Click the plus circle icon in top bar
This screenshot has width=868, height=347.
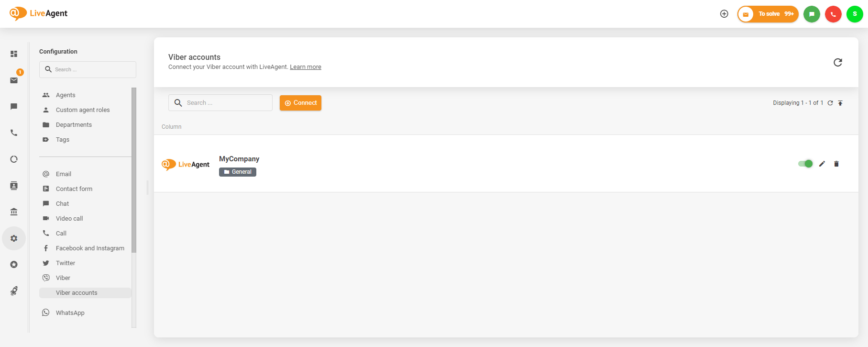724,14
